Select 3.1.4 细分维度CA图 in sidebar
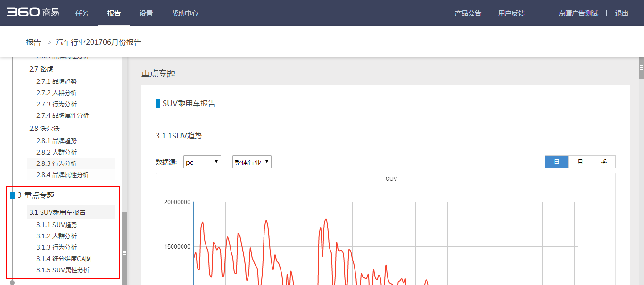 point(64,259)
